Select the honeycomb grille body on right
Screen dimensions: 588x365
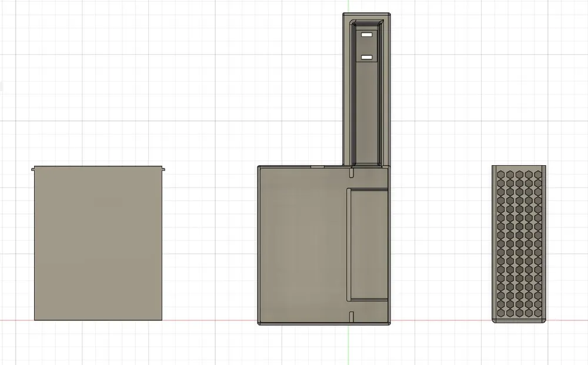click(x=519, y=244)
